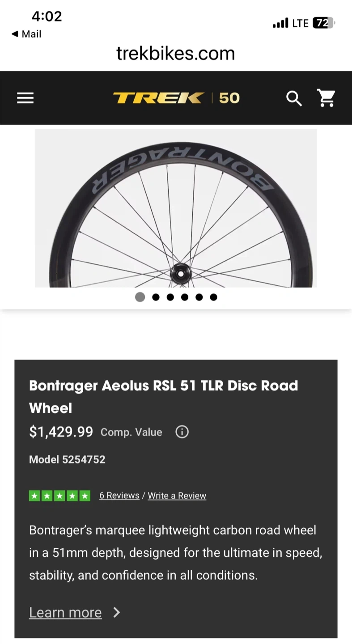Follow the Learn more link

(x=65, y=612)
